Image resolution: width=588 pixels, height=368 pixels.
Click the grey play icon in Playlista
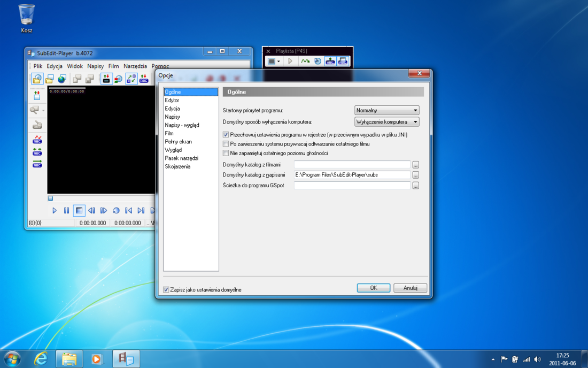[290, 61]
